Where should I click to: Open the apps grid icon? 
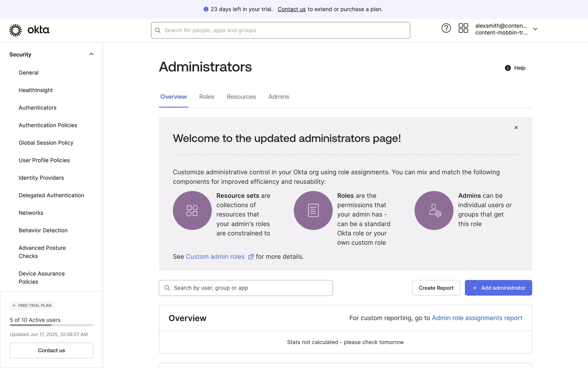pos(463,28)
